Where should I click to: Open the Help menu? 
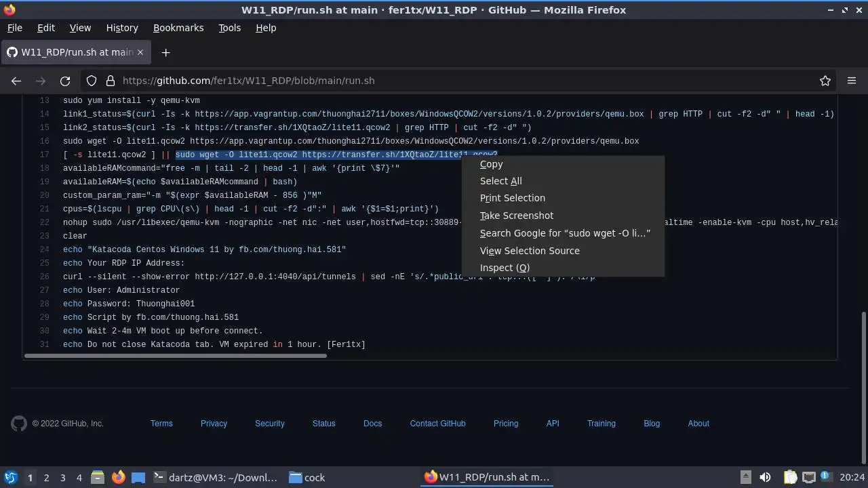click(x=266, y=28)
